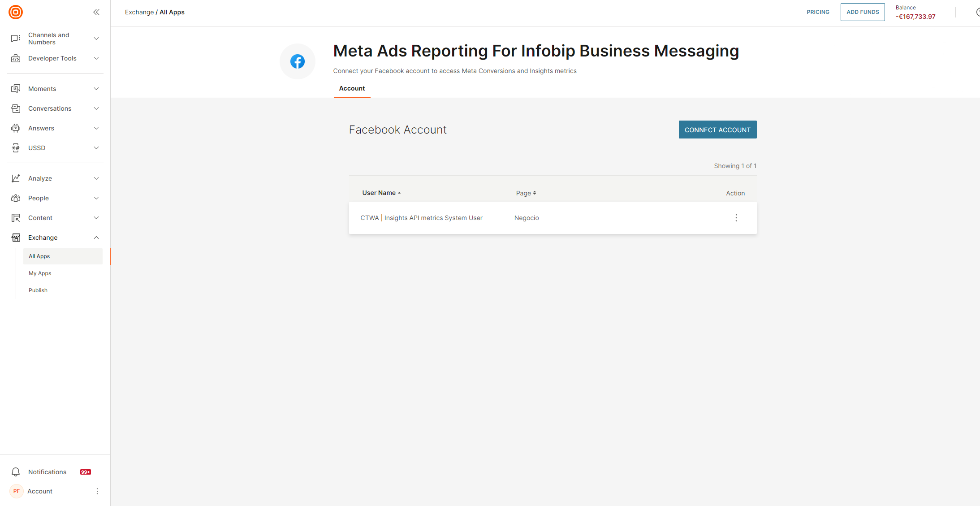Click the USSD icon
This screenshot has width=980, height=506.
16,148
